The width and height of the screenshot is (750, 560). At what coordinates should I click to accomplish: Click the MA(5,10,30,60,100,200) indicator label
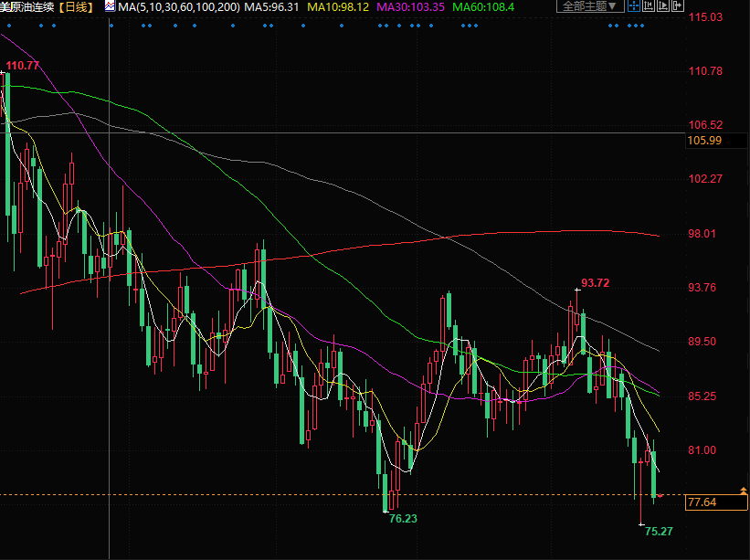pyautogui.click(x=177, y=6)
